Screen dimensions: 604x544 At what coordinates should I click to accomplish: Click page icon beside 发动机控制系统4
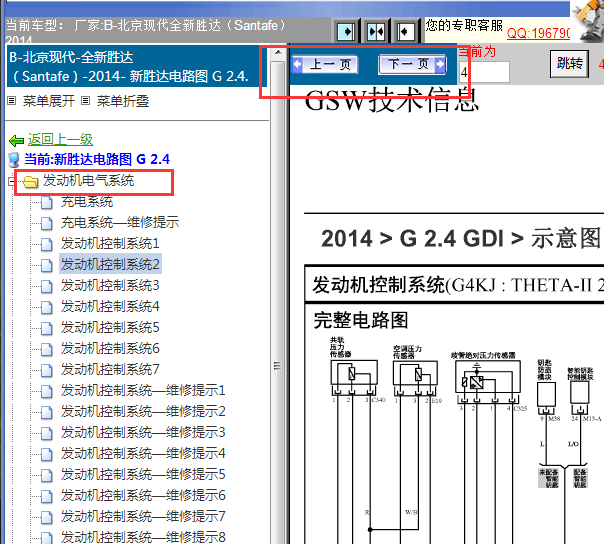47,307
